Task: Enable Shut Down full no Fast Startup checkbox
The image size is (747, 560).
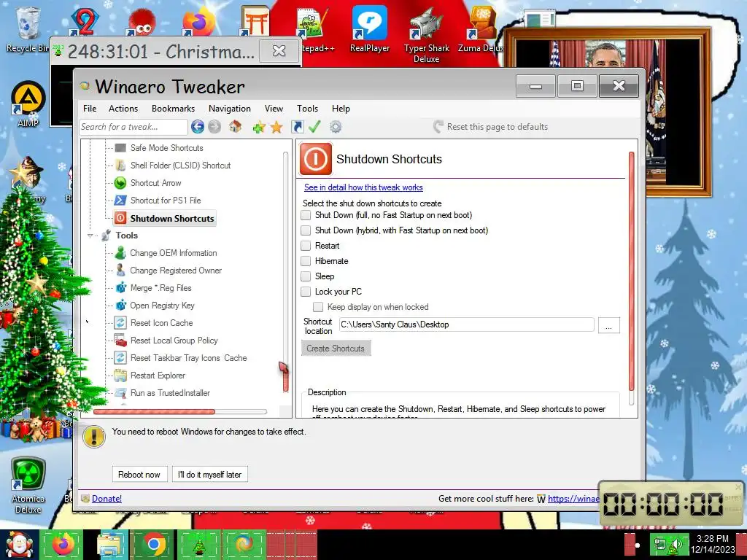Action: [x=306, y=215]
